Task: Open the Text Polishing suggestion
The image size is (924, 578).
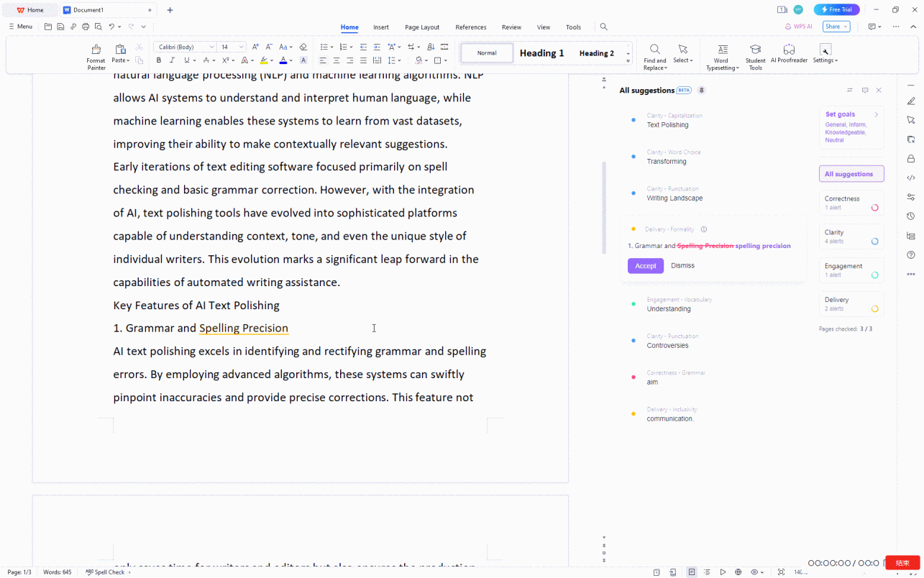Action: [667, 125]
